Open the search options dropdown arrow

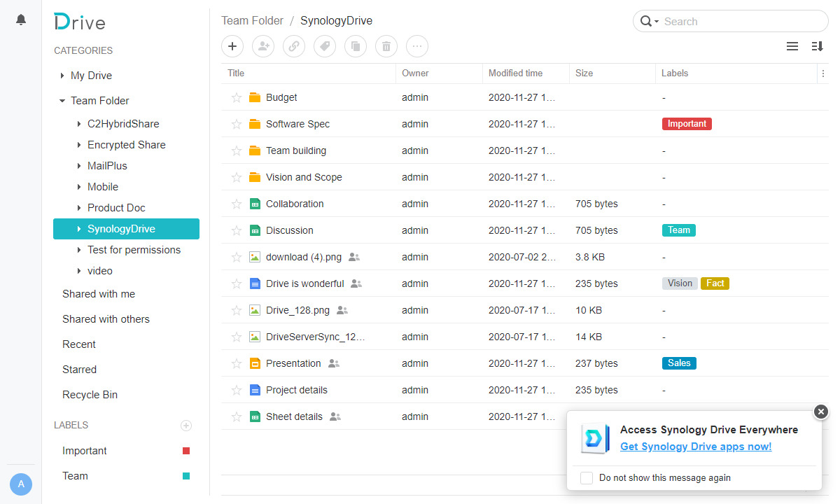point(657,22)
